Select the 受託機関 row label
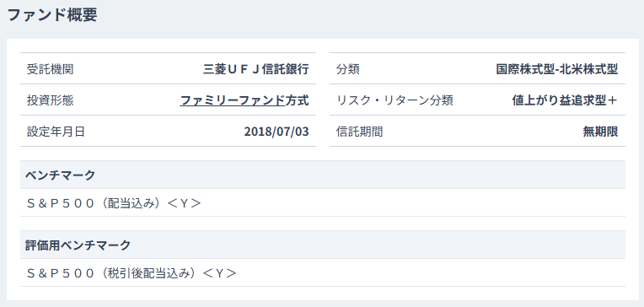 (x=50, y=69)
